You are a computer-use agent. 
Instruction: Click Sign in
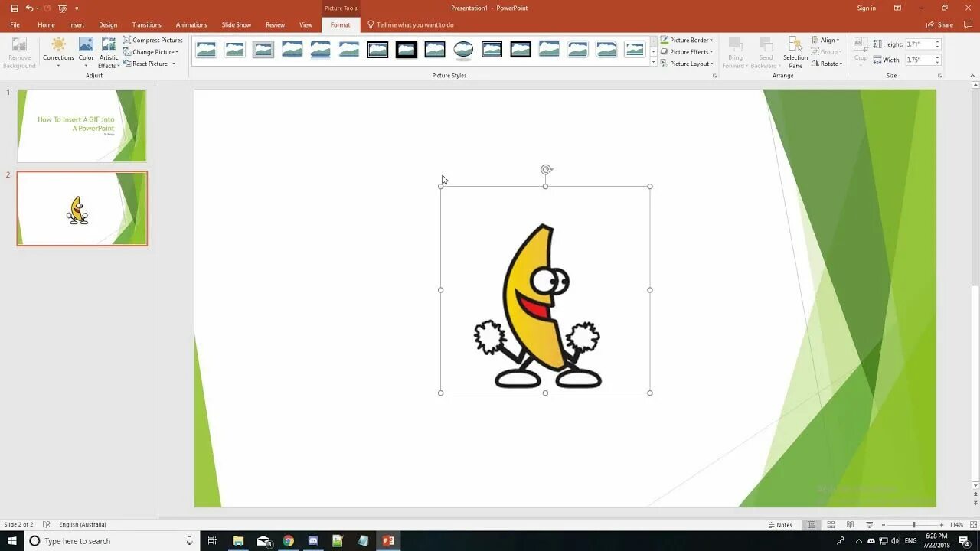click(x=866, y=8)
